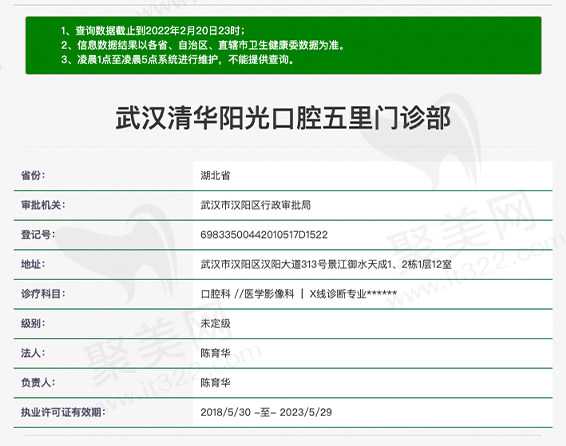566x446 pixels.
Task: Select 陈育华 in the 法人 row
Action: (215, 353)
